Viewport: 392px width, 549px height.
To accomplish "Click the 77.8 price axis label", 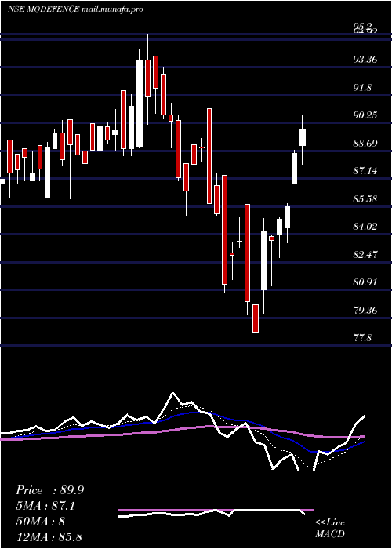I will click(x=362, y=338).
